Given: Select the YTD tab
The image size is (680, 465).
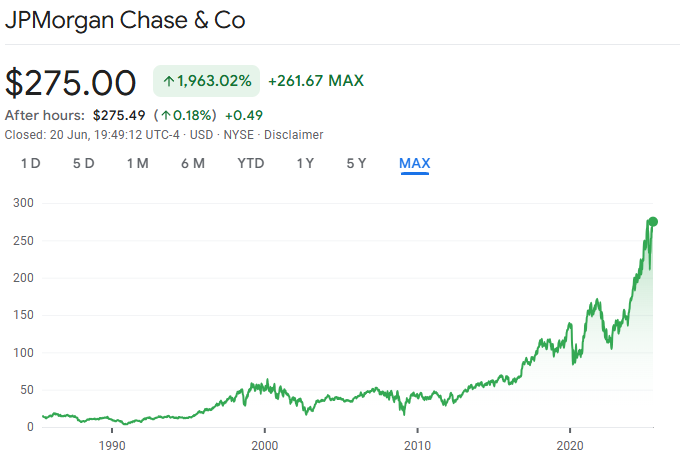Looking at the screenshot, I should coord(251,163).
